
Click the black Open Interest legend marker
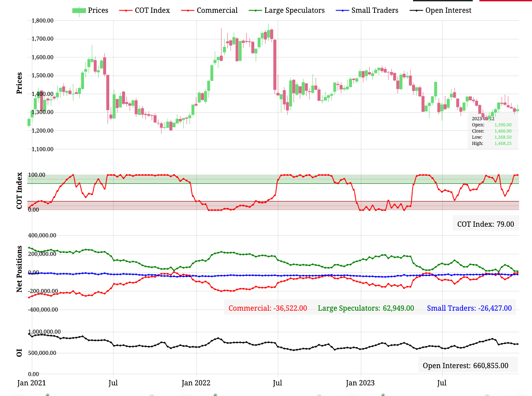point(417,10)
